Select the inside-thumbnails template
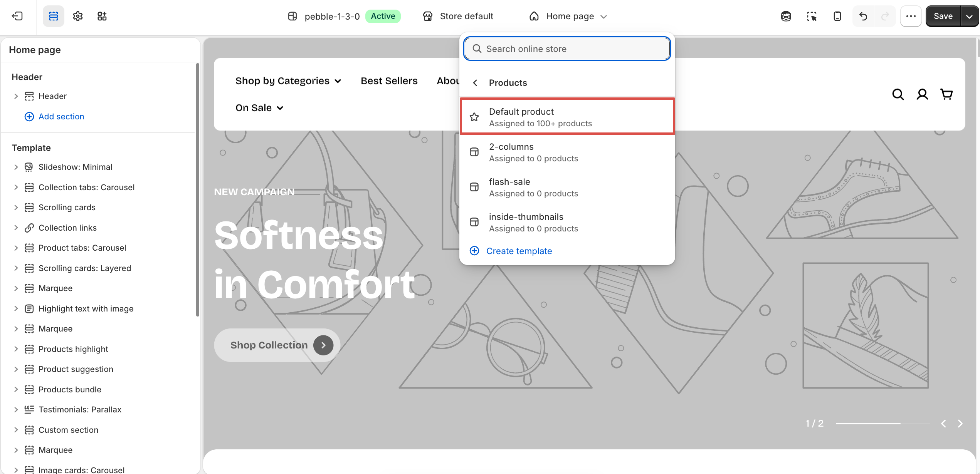 (x=567, y=223)
